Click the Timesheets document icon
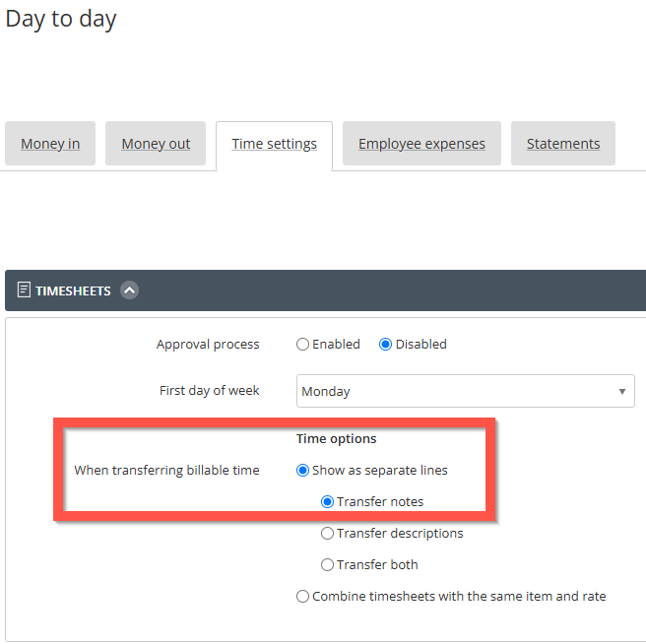 pos(24,290)
